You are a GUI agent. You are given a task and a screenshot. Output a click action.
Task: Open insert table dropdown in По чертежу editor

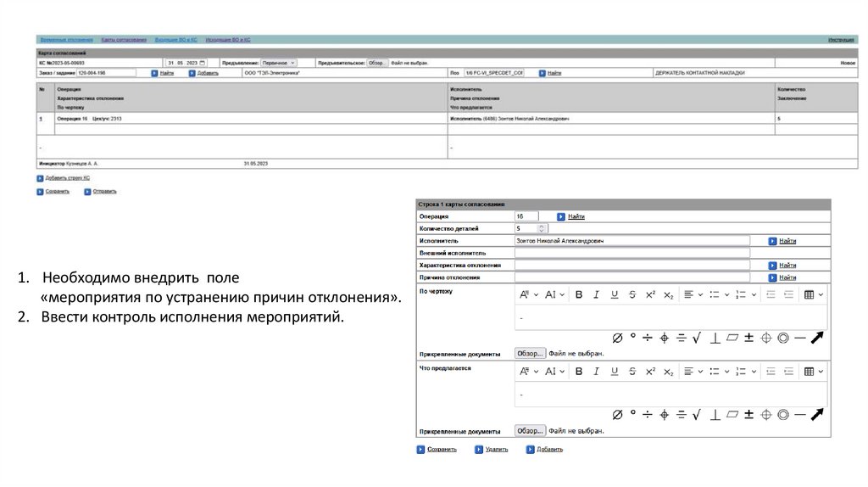point(814,294)
